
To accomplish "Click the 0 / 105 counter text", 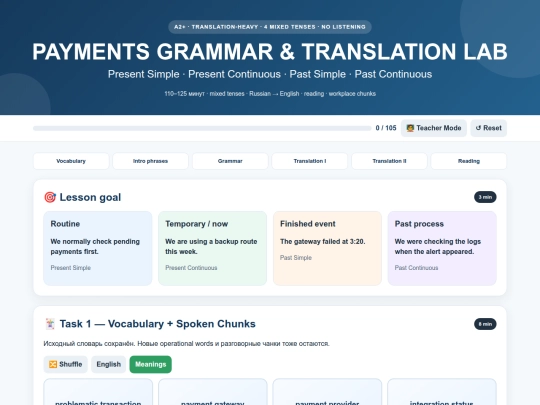I will pos(386,128).
